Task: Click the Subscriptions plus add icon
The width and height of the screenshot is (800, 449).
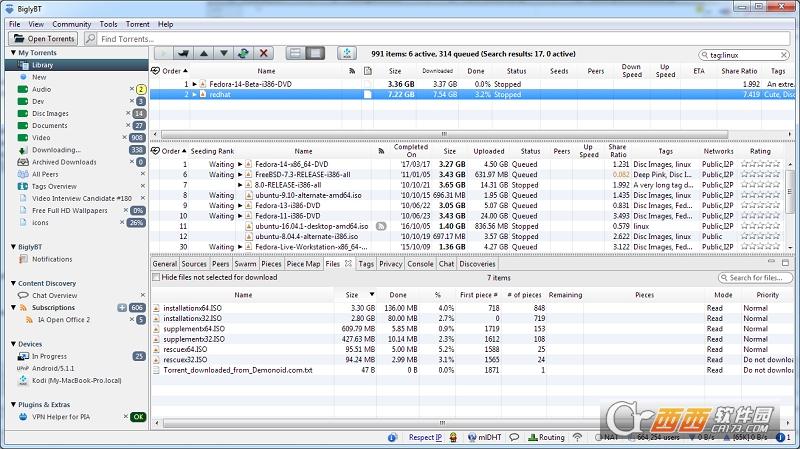Action: pyautogui.click(x=122, y=308)
